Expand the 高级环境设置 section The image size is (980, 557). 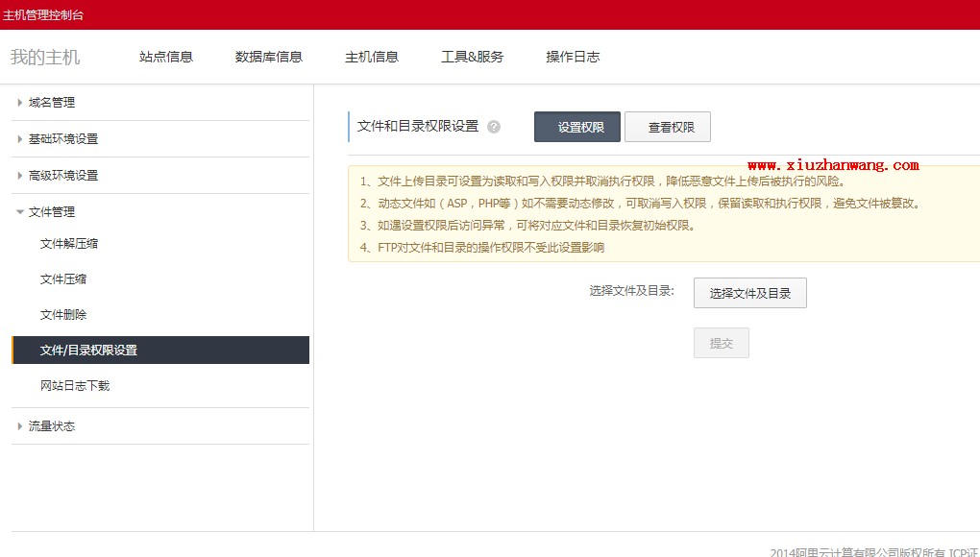tap(63, 176)
